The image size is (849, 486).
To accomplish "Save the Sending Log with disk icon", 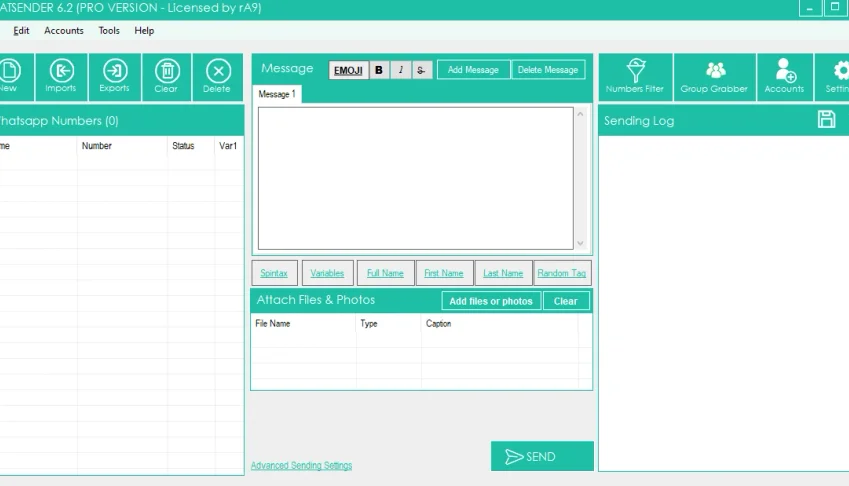I will [x=826, y=119].
